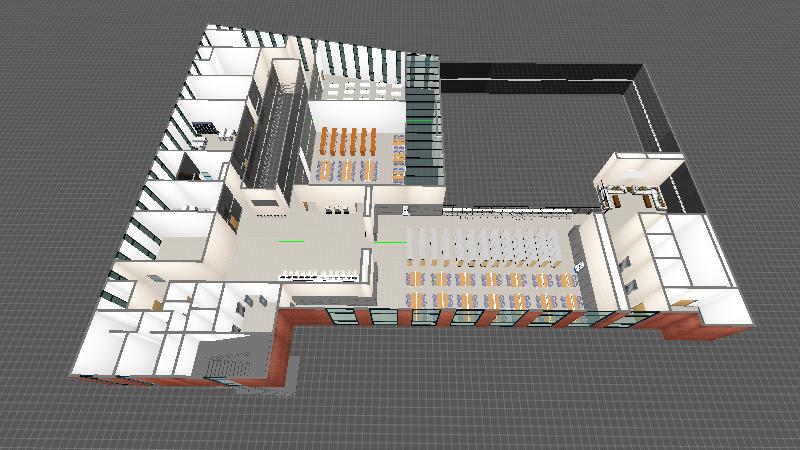Click the dark furniture in the upper-left office

pyautogui.click(x=204, y=127)
